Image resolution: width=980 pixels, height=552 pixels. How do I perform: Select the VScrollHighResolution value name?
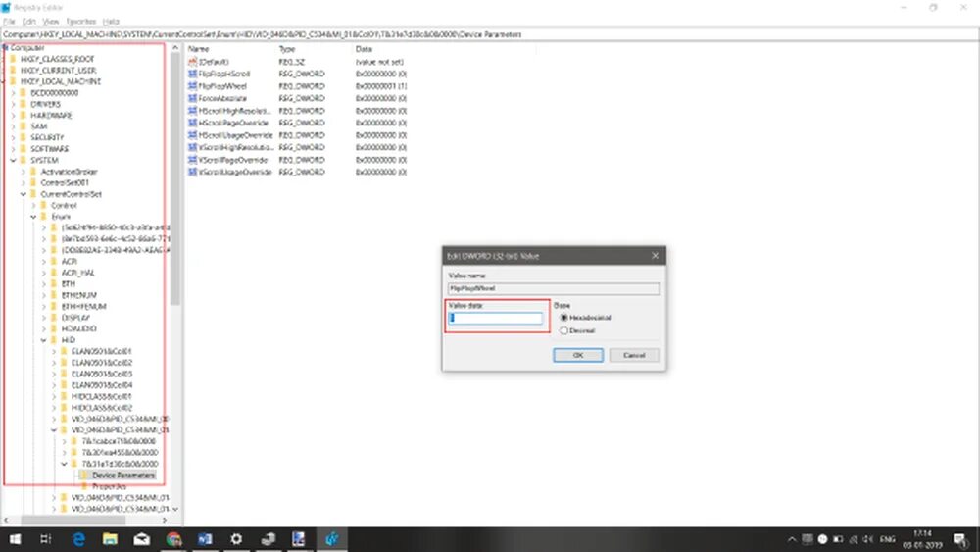235,147
